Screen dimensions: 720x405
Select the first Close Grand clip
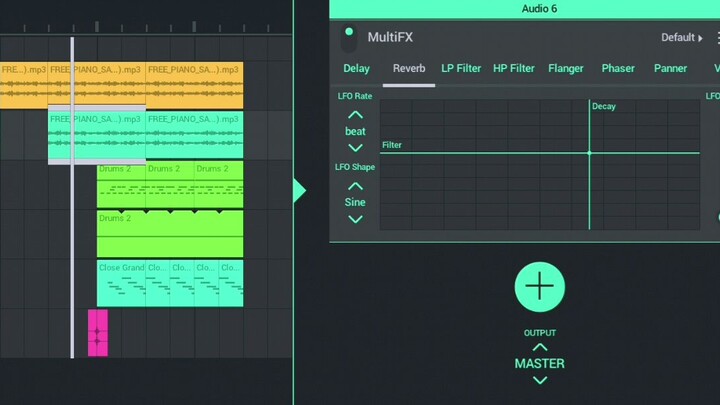coord(121,283)
